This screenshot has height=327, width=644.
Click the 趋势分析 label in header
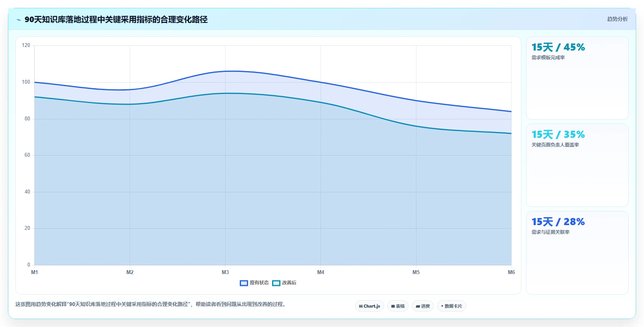617,19
